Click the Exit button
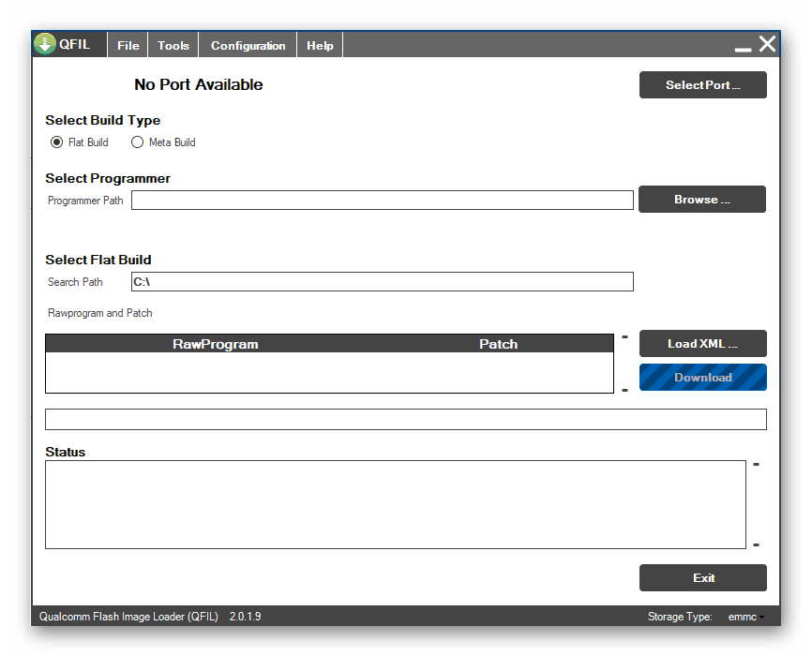The width and height of the screenshot is (812, 656). 702,578
